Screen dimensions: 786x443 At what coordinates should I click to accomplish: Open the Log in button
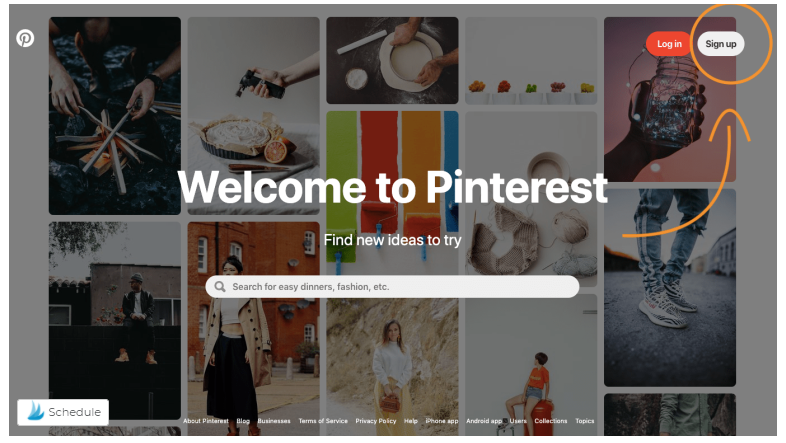pyautogui.click(x=669, y=44)
